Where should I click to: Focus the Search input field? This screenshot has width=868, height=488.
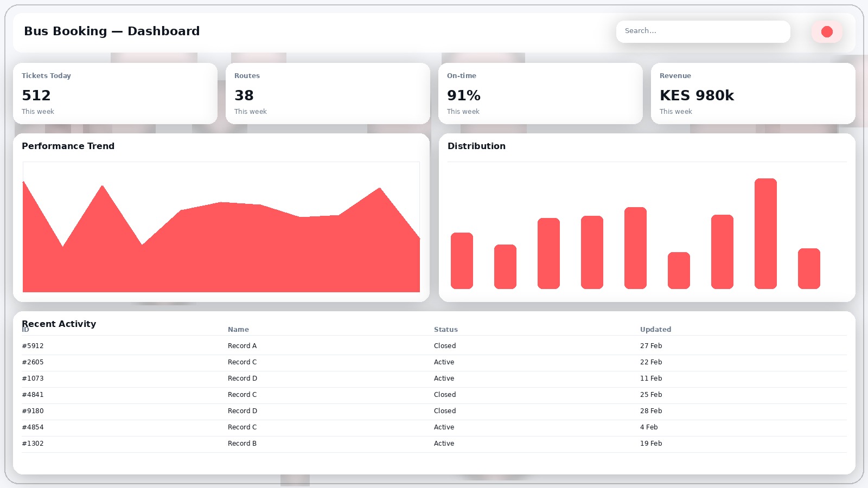703,31
